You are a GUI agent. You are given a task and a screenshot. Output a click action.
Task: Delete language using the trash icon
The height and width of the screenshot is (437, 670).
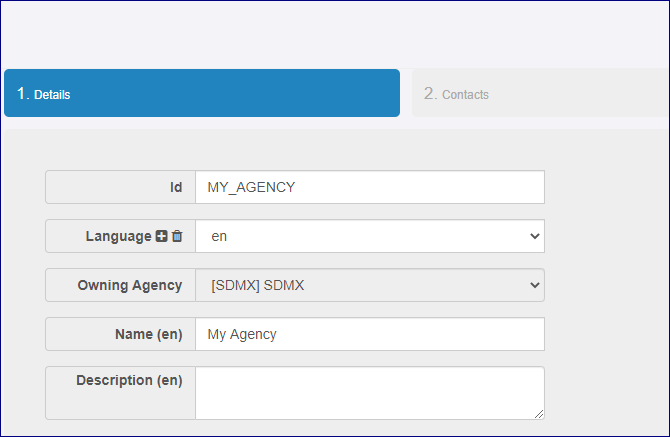tap(177, 236)
